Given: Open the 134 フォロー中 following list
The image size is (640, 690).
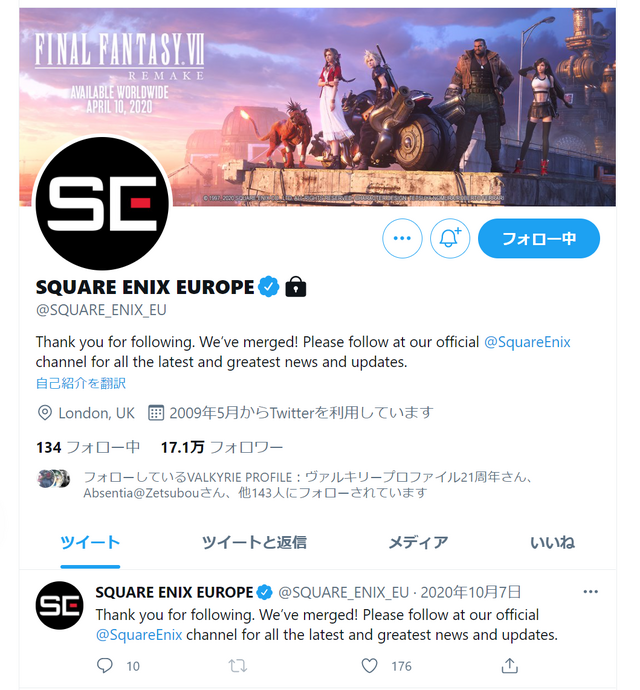Looking at the screenshot, I should coord(88,448).
